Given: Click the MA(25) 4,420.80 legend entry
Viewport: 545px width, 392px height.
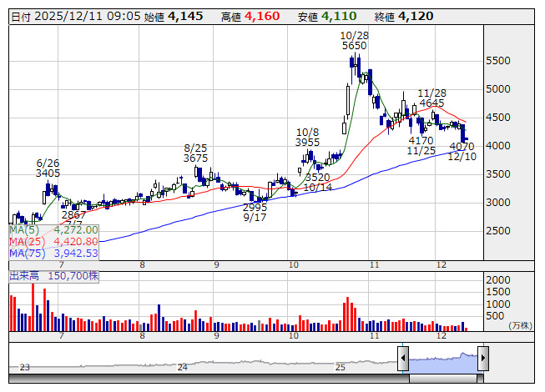Looking at the screenshot, I should click(x=54, y=241).
